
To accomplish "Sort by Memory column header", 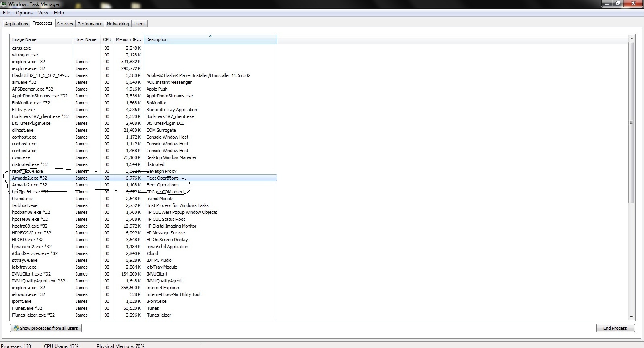I will click(129, 39).
